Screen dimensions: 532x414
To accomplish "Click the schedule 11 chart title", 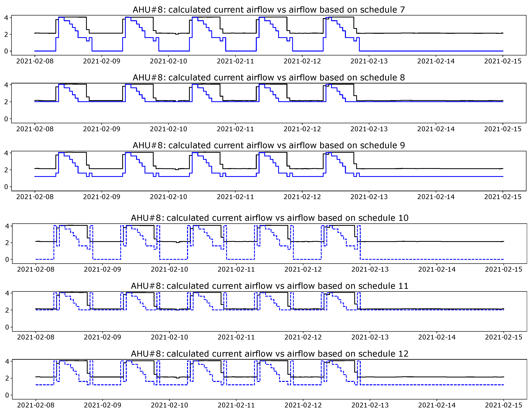I will [270, 286].
